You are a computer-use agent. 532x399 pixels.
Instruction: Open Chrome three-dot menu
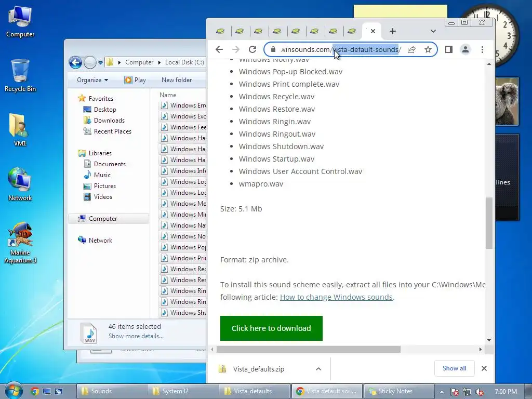(482, 49)
